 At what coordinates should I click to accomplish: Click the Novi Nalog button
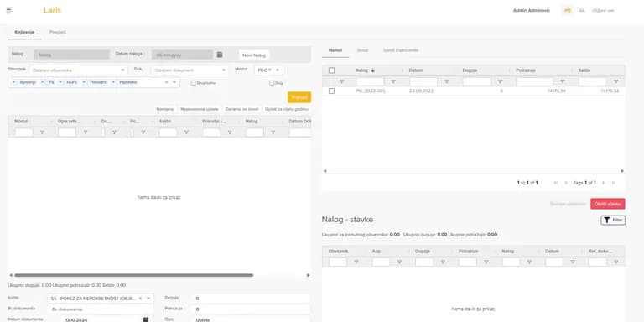pyautogui.click(x=254, y=55)
